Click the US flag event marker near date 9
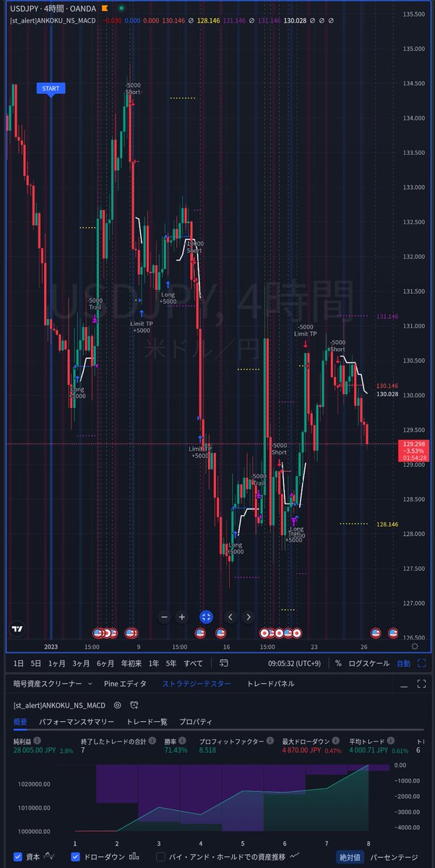Image resolution: width=435 pixels, height=868 pixels. 131,633
